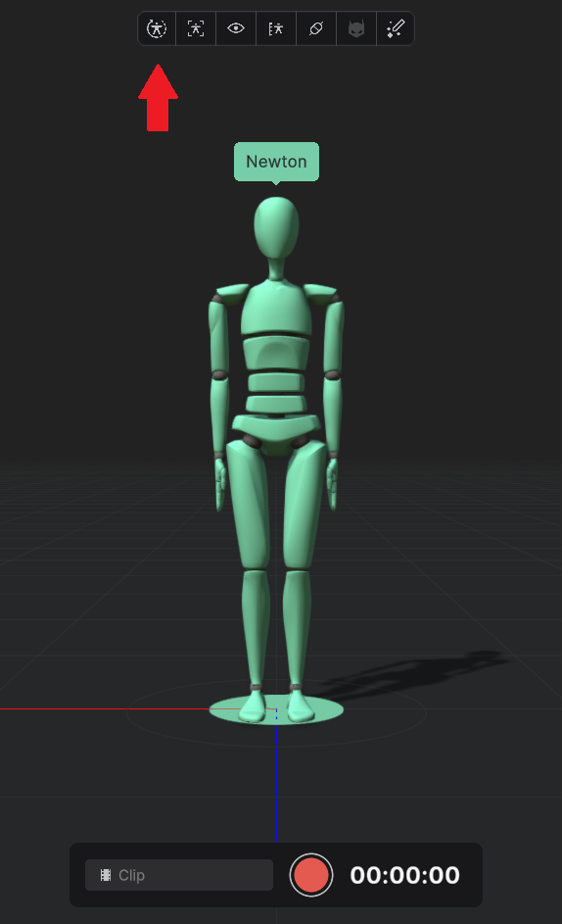Click the red arrow annotation
The image size is (562, 924).
coord(158,98)
